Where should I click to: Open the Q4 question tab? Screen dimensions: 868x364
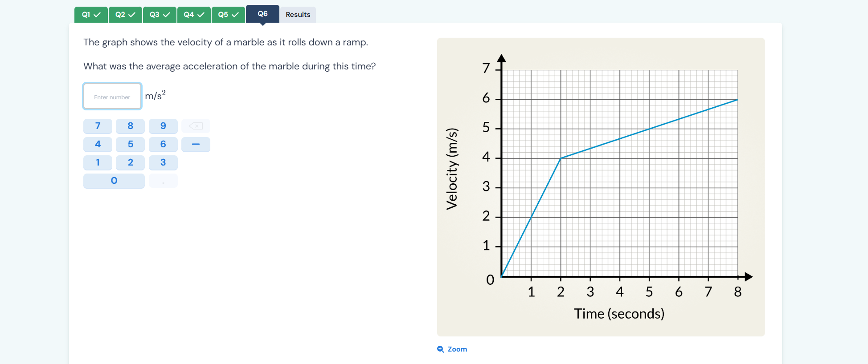pos(194,14)
